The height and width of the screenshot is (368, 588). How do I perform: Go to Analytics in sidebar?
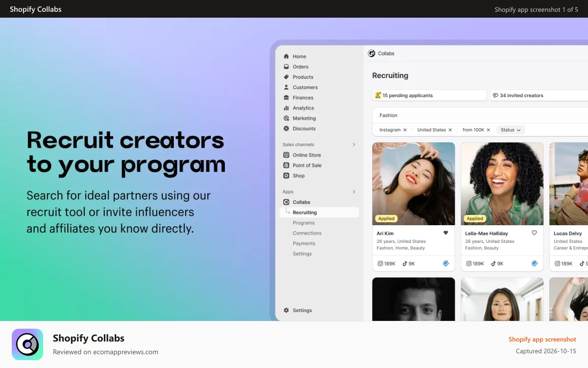tap(303, 108)
